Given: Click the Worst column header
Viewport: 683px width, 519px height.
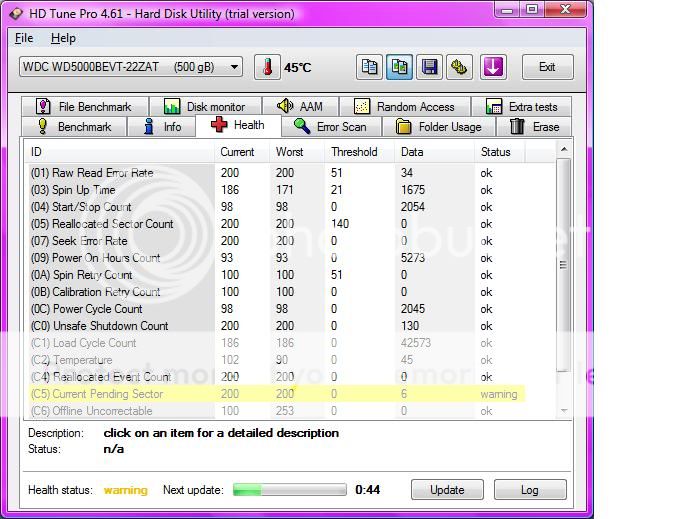Looking at the screenshot, I should click(296, 152).
